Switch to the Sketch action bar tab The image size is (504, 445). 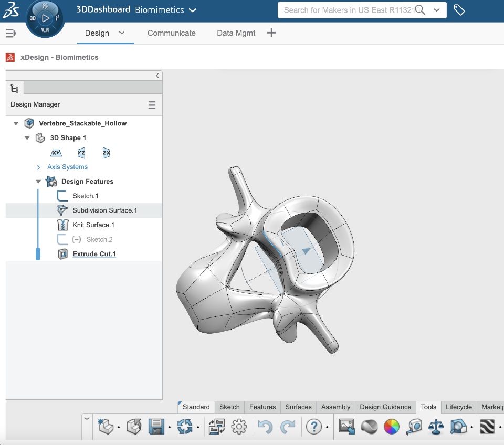[229, 407]
